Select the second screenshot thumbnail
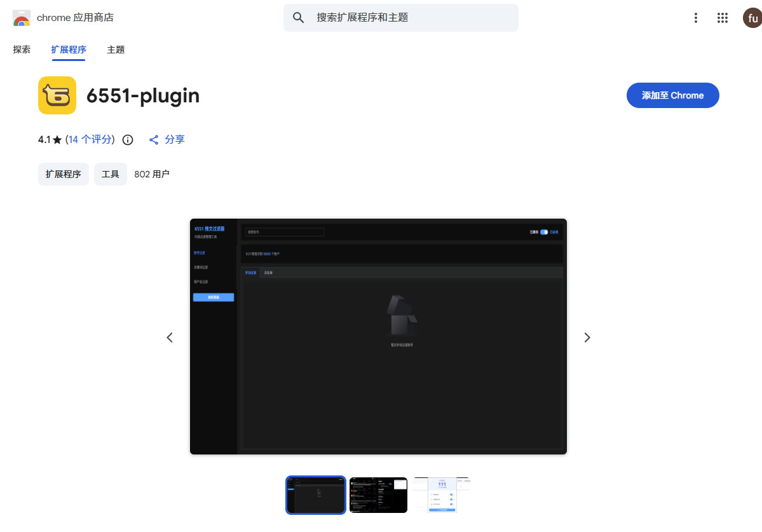762x532 pixels. pos(378,495)
